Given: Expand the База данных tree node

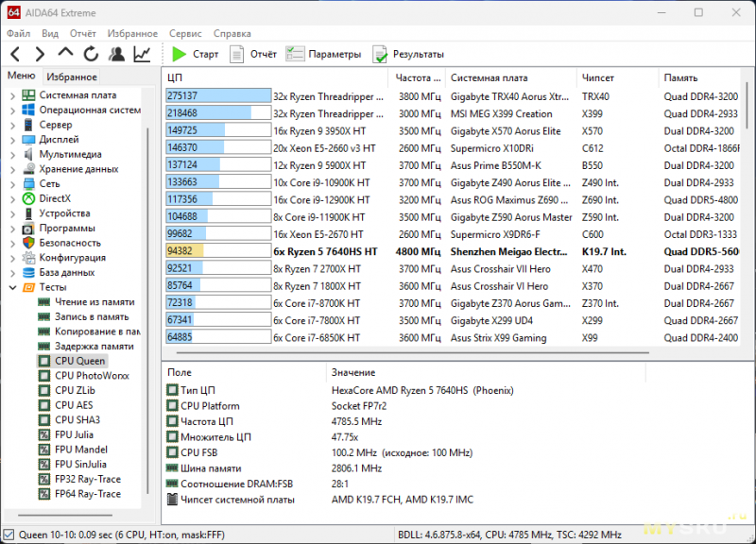Looking at the screenshot, I should [12, 273].
